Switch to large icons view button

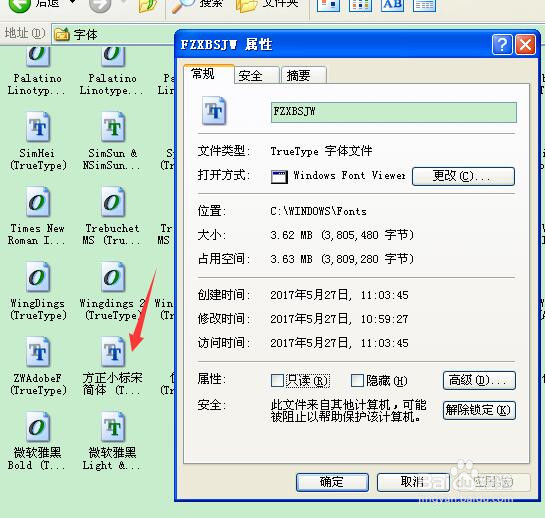(x=328, y=5)
